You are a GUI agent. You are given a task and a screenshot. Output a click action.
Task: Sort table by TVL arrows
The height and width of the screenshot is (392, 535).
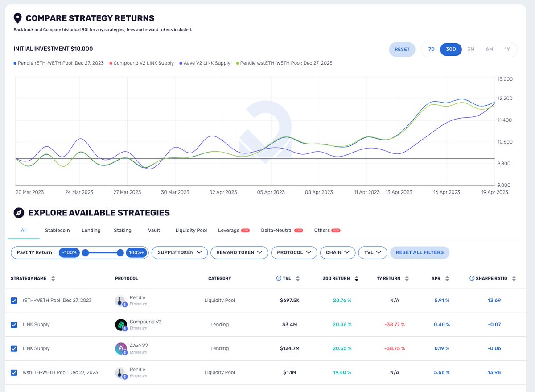298,279
